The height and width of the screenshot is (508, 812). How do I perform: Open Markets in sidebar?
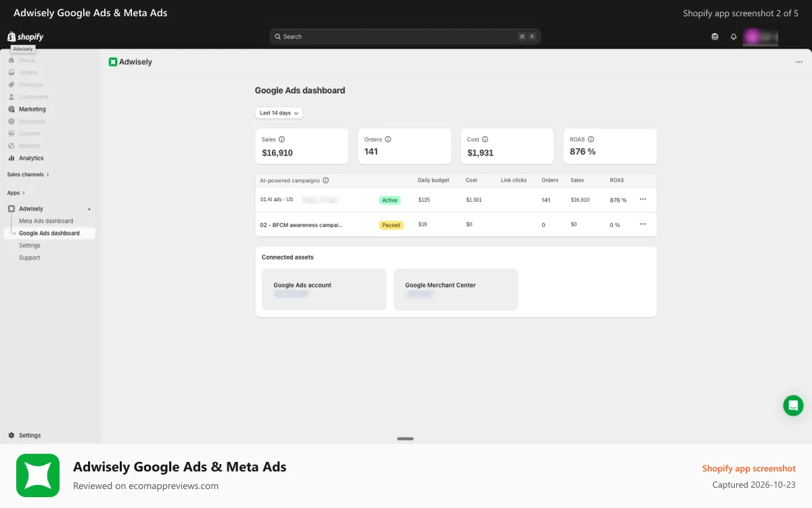pos(30,146)
